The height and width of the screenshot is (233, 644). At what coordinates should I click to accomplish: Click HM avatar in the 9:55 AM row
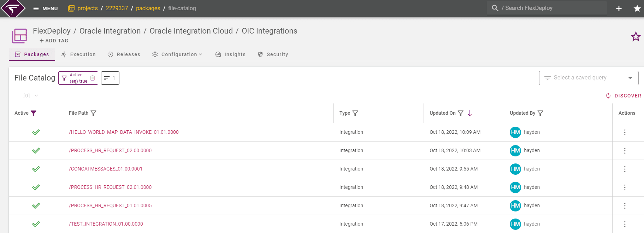click(515, 169)
